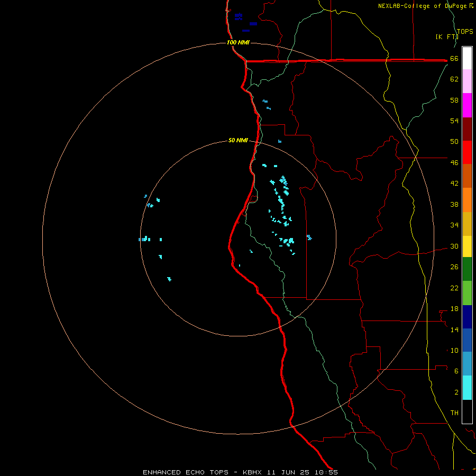Click the legend value label 38
Image resolution: width=476 pixels, height=476 pixels.
(454, 204)
